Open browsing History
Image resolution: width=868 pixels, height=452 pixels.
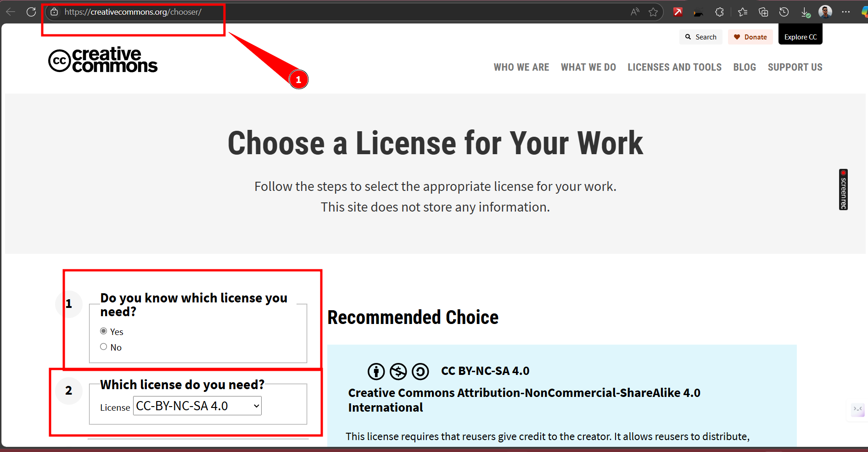coord(784,12)
